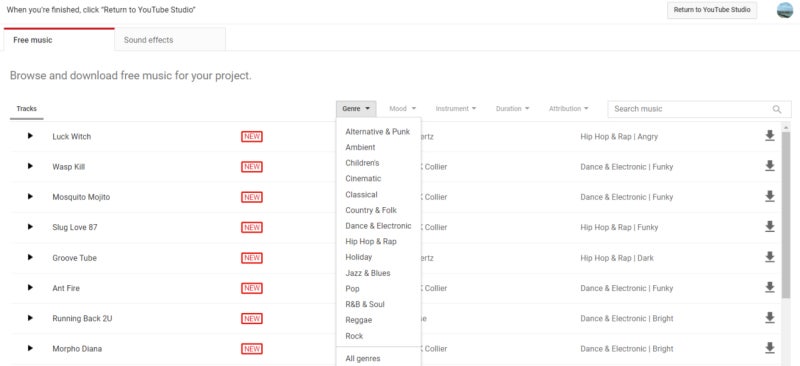Play the Wasp Kill track

coord(30,166)
